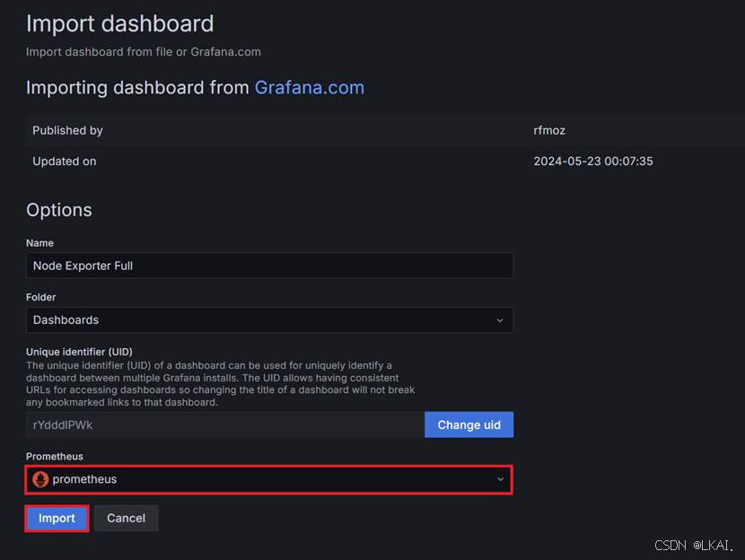The width and height of the screenshot is (745, 560).
Task: Click the date 2024-05-23 00:07:35
Action: [x=593, y=161]
